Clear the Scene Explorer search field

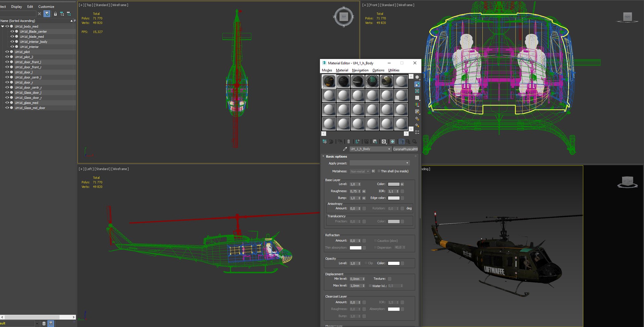[40, 14]
